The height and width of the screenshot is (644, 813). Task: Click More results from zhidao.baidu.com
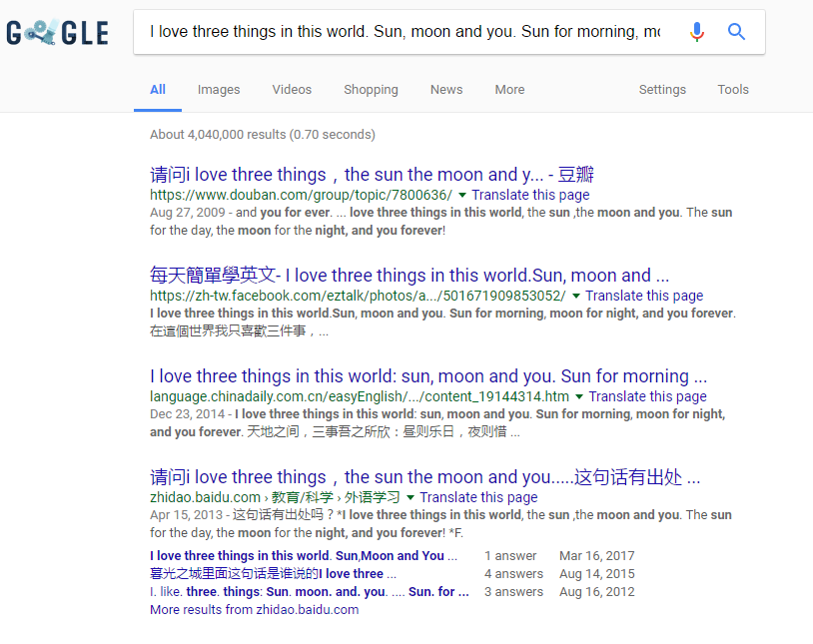click(x=254, y=609)
